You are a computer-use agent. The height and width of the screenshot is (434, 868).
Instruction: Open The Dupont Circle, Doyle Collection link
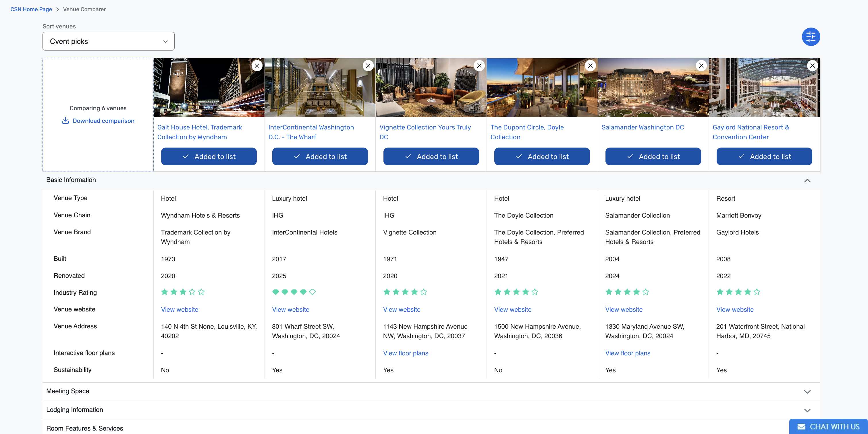click(x=527, y=132)
